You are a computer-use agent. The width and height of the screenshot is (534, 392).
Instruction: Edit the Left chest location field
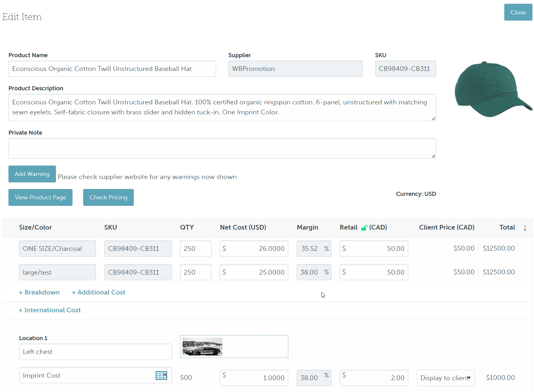coord(95,352)
